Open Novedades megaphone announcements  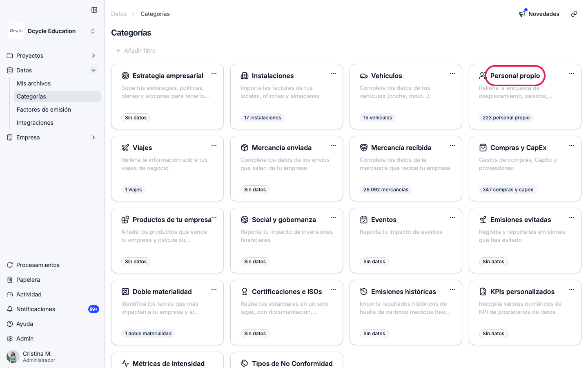(539, 14)
